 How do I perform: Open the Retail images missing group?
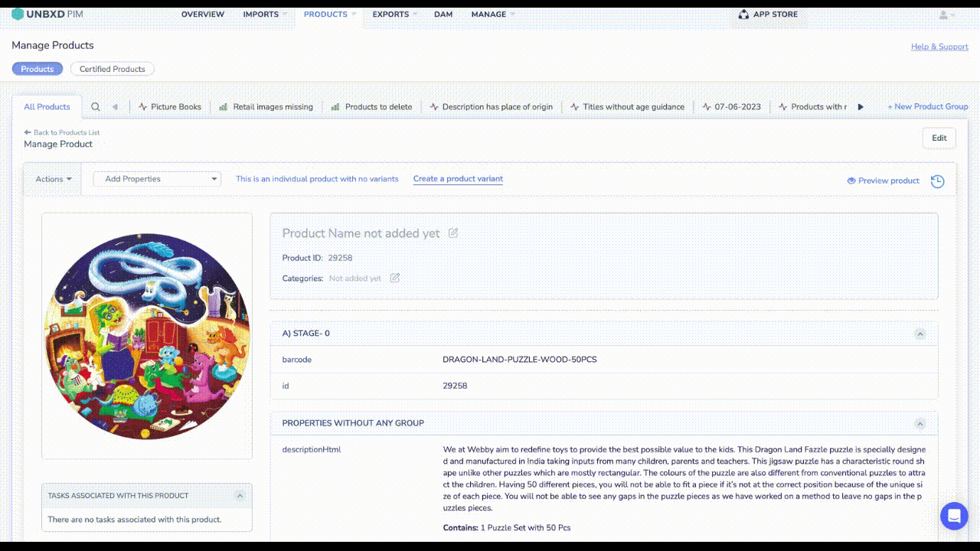tap(266, 107)
